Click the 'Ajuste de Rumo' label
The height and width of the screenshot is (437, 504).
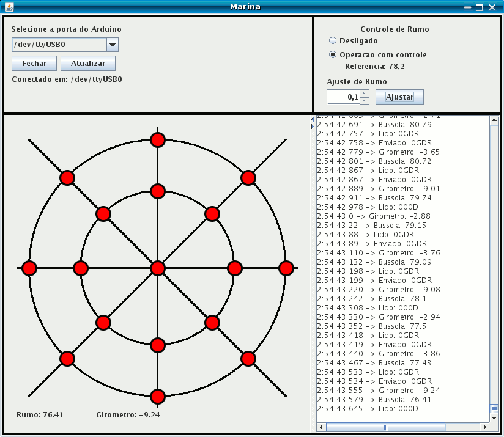pyautogui.click(x=357, y=81)
